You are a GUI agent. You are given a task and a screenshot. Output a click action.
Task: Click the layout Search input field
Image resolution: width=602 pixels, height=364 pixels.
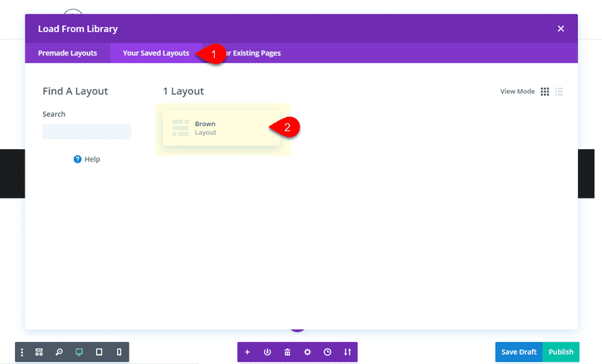pos(87,131)
